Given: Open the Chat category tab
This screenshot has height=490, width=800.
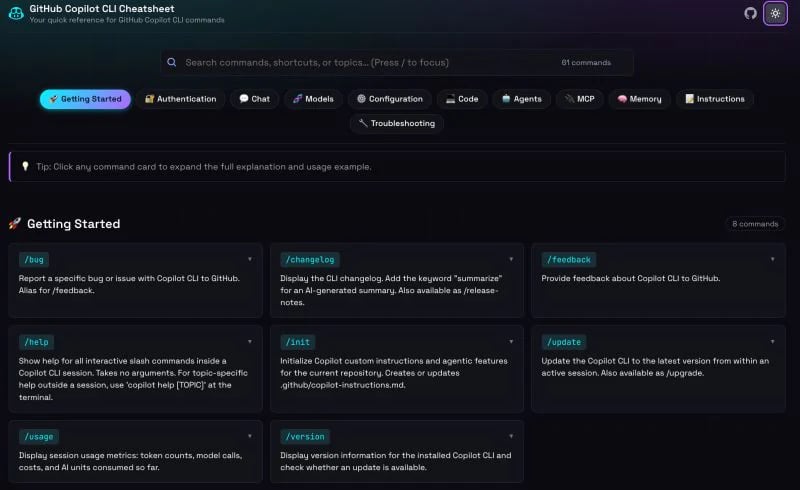Looking at the screenshot, I should (255, 99).
